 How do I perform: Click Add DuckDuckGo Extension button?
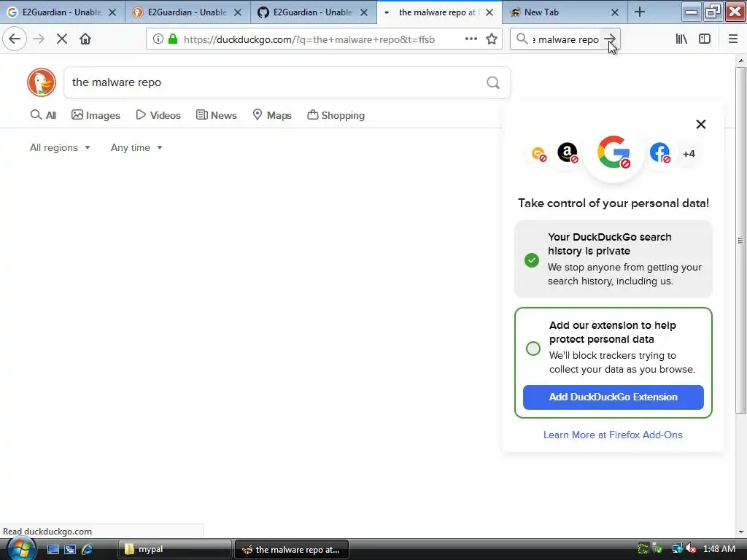click(613, 397)
